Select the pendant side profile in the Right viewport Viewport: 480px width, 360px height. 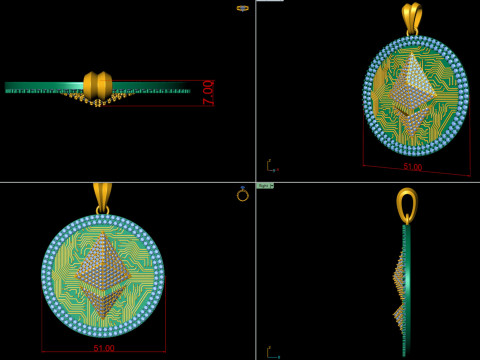tap(402, 290)
